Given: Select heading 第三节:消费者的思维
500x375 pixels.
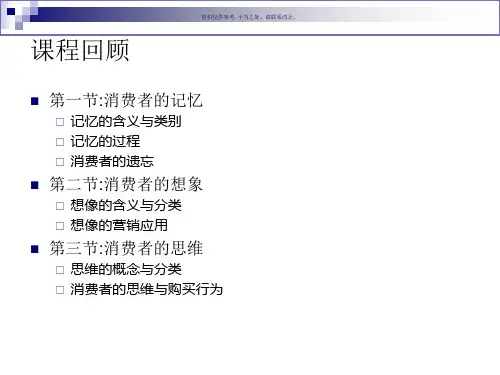Looking at the screenshot, I should (x=126, y=248).
